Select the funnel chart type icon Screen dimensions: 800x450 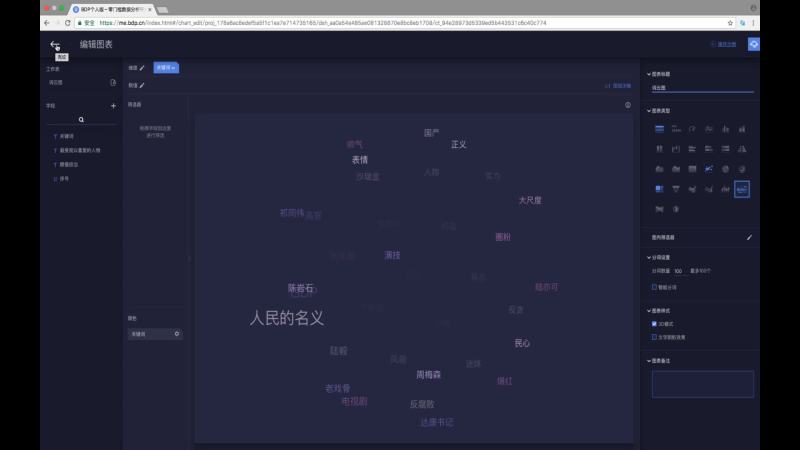pos(676,189)
